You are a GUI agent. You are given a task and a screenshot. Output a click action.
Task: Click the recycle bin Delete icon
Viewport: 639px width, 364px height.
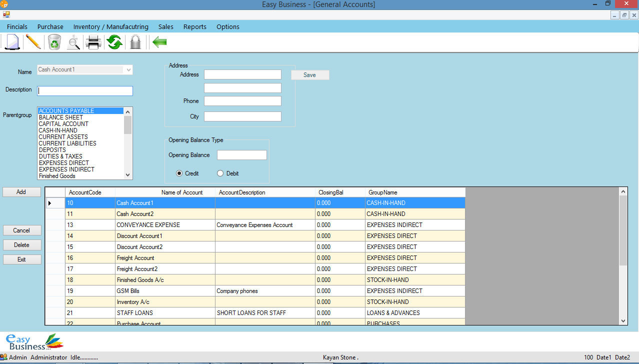pyautogui.click(x=54, y=42)
